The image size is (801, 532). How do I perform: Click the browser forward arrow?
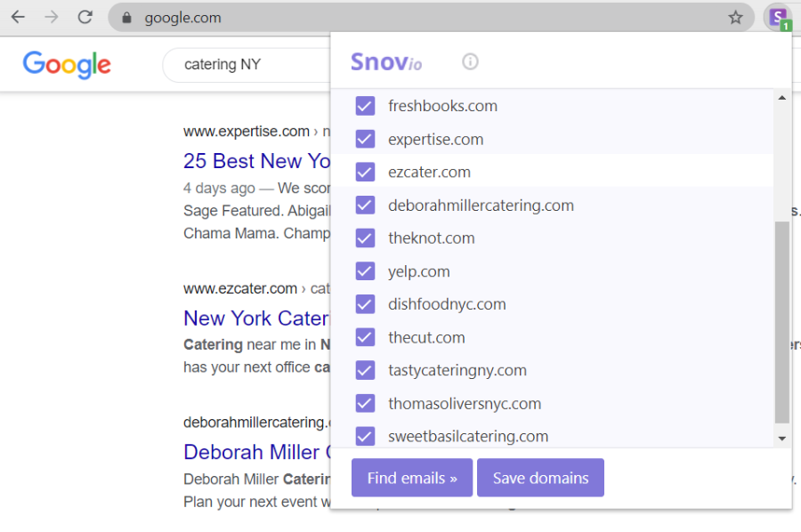pos(51,18)
